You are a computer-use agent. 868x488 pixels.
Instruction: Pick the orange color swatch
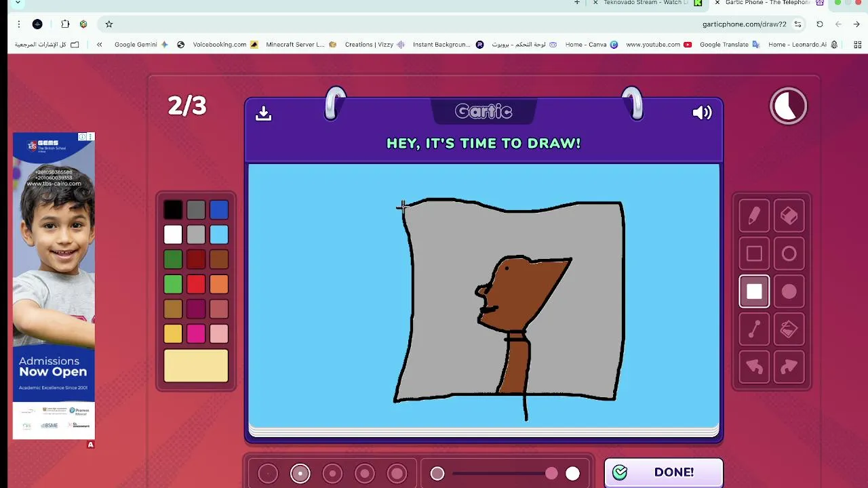219,284
